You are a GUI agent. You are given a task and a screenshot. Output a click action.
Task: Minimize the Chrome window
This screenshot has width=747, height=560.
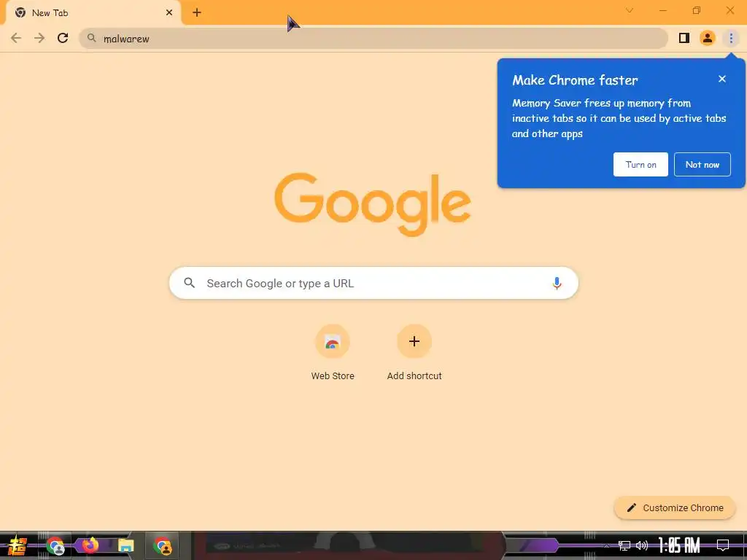pos(662,10)
